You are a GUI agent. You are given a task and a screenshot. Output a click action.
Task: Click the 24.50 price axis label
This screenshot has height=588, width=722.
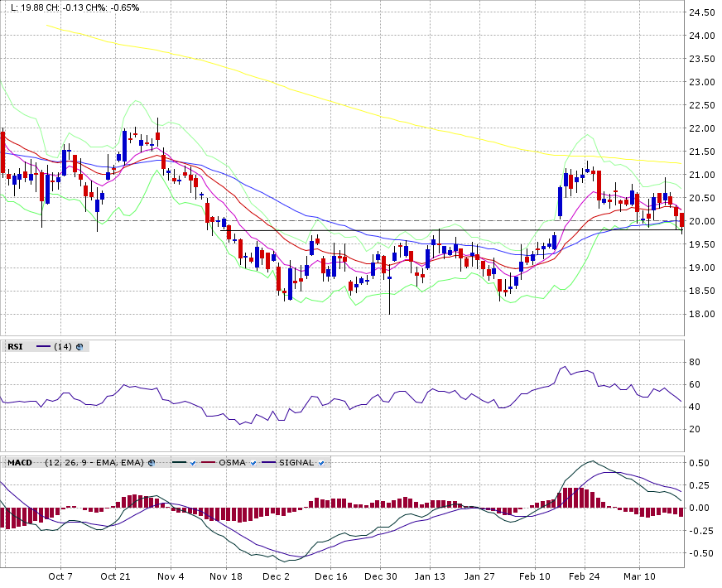pyautogui.click(x=702, y=12)
